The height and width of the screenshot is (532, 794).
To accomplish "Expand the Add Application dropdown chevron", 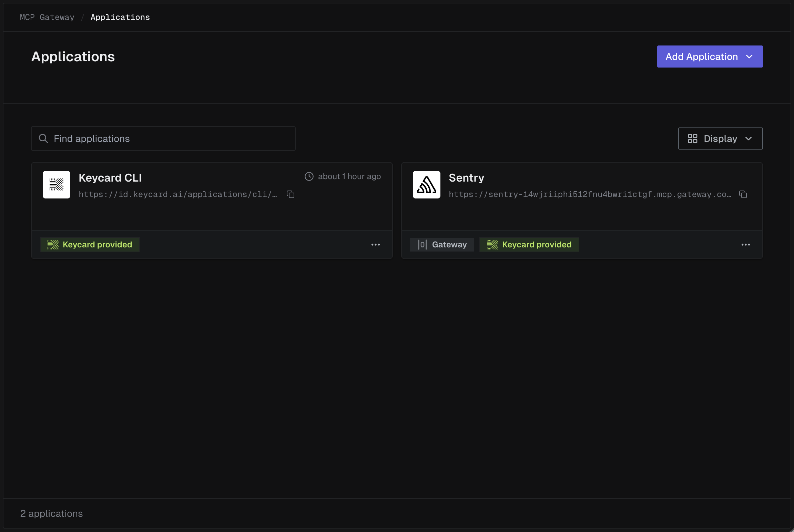I will [750, 57].
